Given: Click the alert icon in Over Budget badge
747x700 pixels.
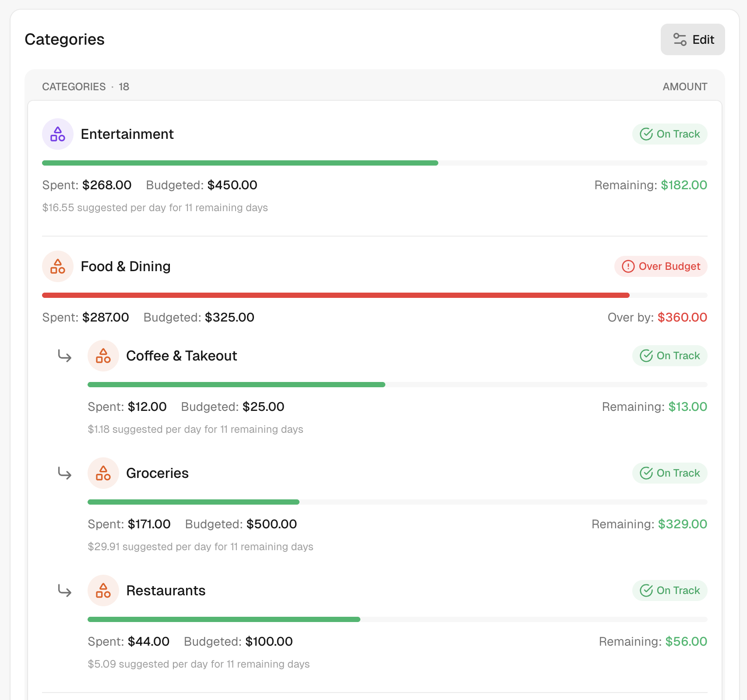Looking at the screenshot, I should click(x=628, y=266).
